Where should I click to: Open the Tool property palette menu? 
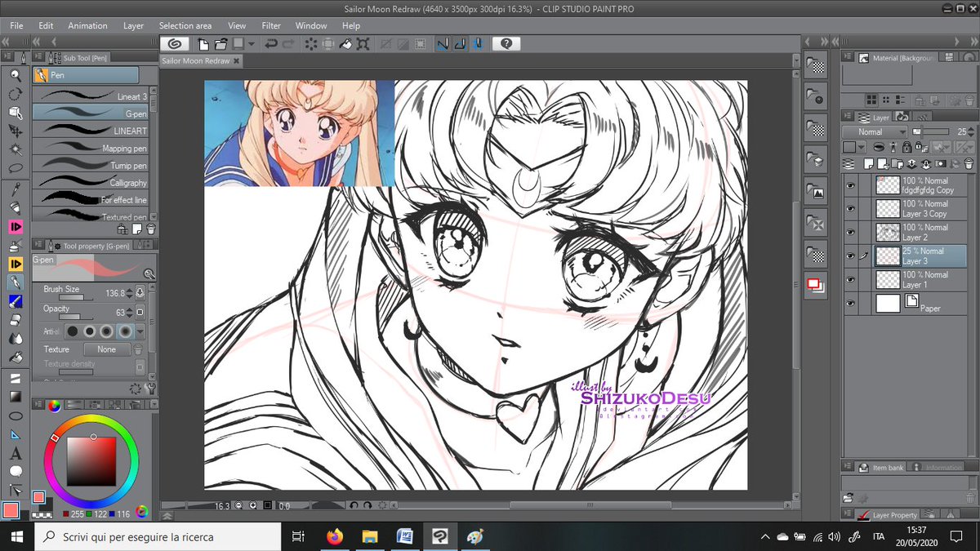(38, 245)
